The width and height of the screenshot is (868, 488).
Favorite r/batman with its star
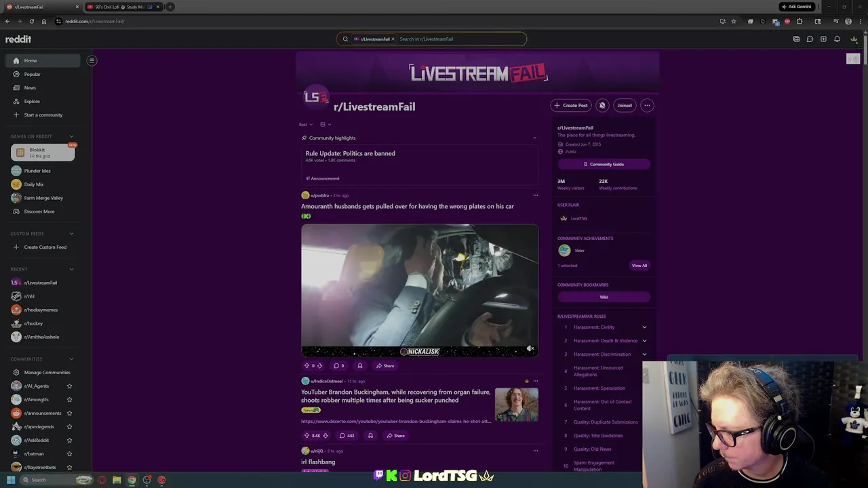[x=69, y=454]
